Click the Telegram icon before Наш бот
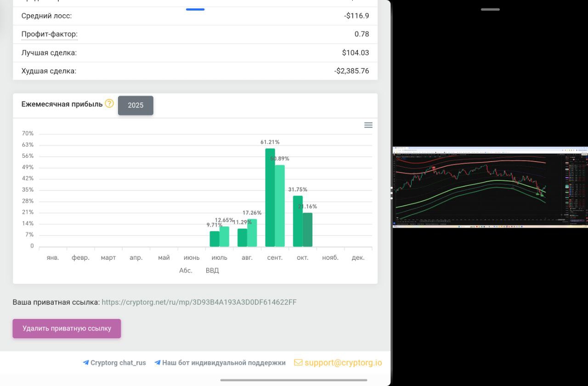The image size is (588, 386). [x=157, y=363]
